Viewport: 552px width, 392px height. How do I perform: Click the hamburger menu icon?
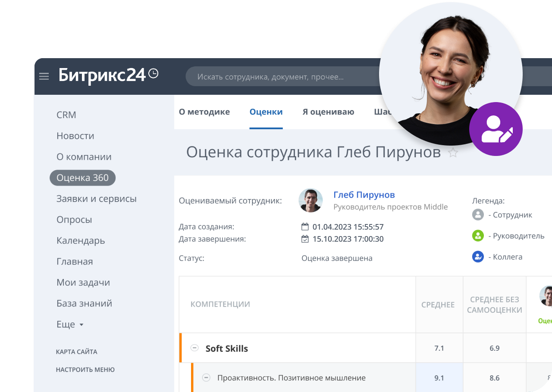(x=44, y=77)
